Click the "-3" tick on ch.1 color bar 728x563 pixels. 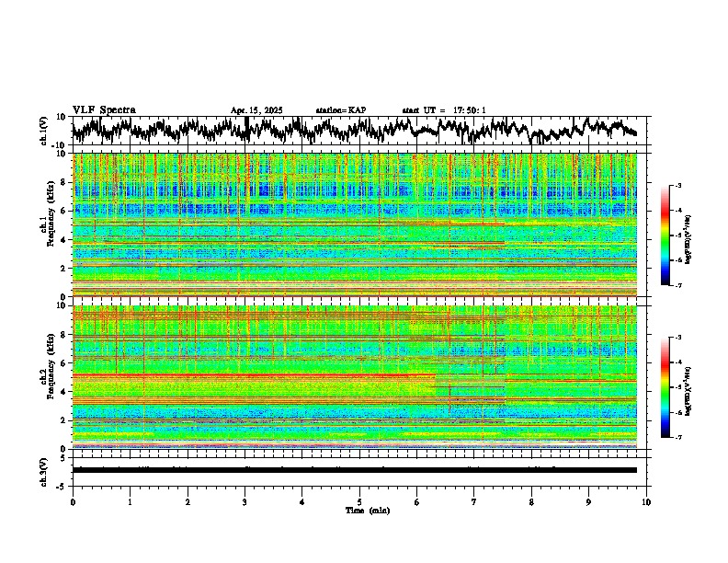point(678,186)
